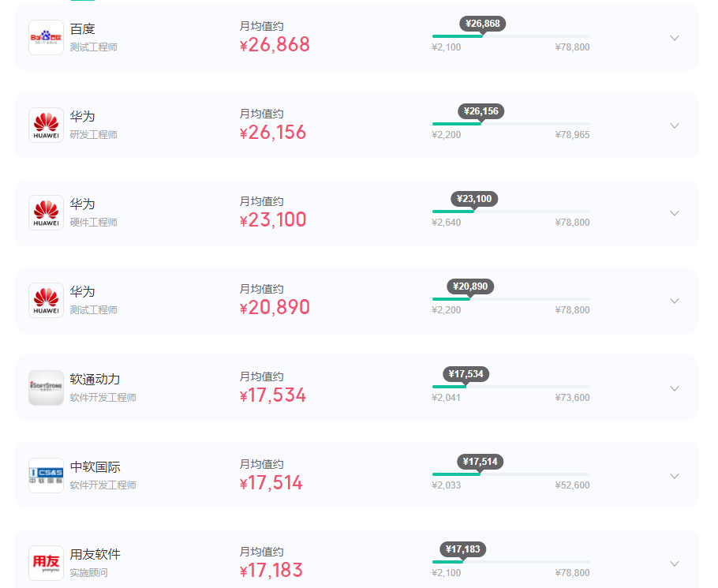Expand the 中软国际 row chevron
718x588 pixels.
[x=674, y=476]
